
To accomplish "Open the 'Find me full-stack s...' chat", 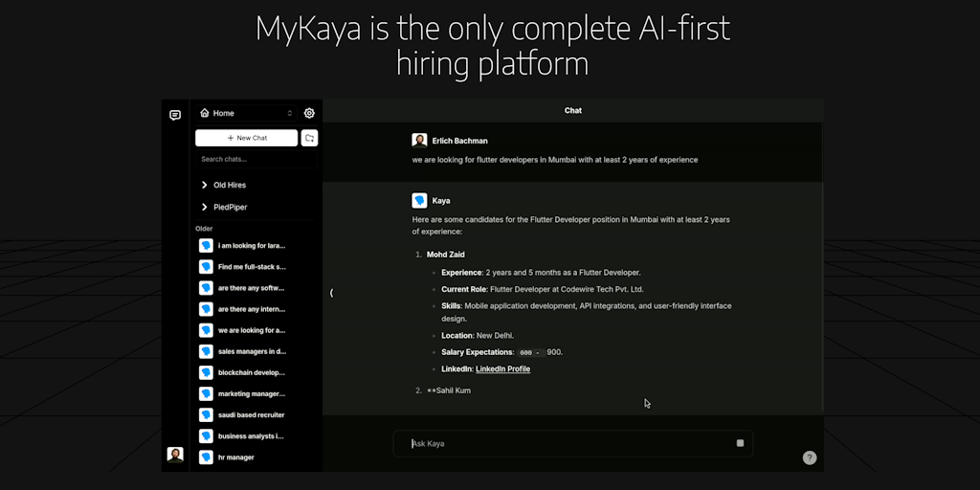I will (251, 267).
